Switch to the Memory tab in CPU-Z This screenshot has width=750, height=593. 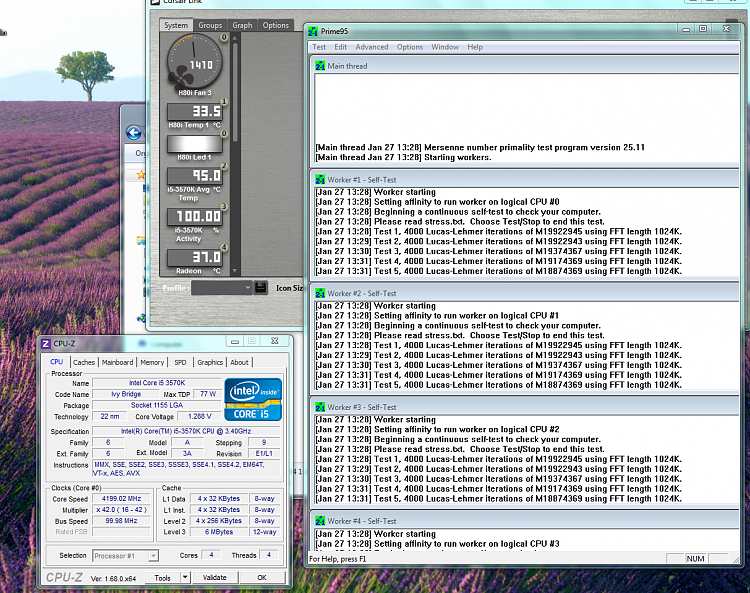(152, 362)
